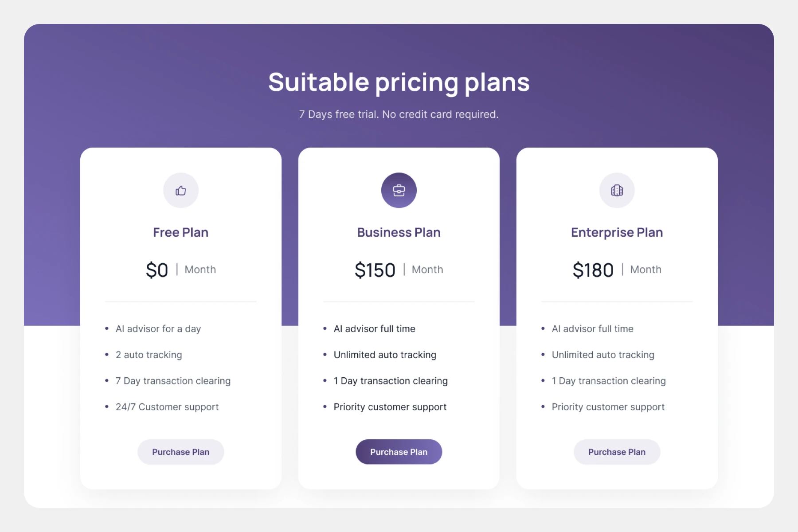798x532 pixels.
Task: Click '24/7 Customer support' feature item
Action: point(167,407)
